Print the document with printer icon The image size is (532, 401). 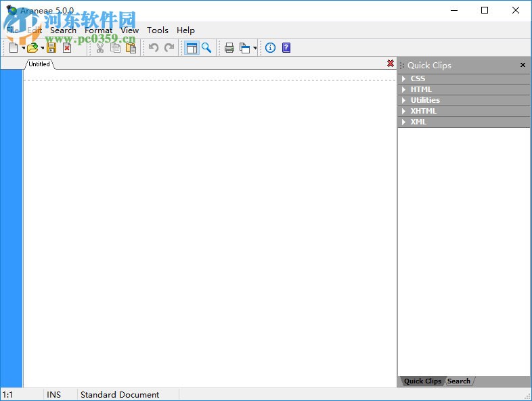click(229, 48)
